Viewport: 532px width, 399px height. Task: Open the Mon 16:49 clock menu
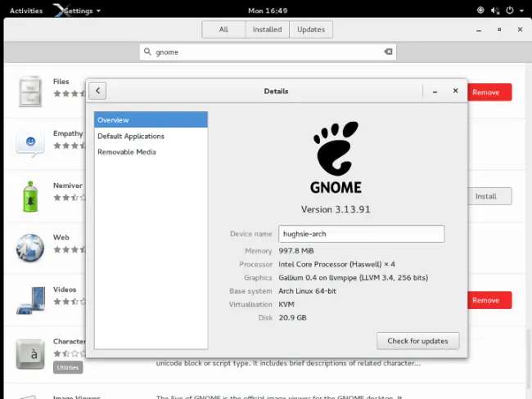[266, 11]
